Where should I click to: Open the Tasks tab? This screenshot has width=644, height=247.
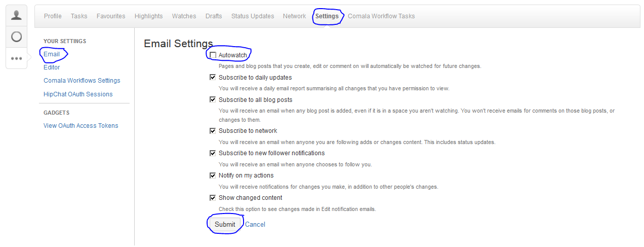[x=79, y=16]
